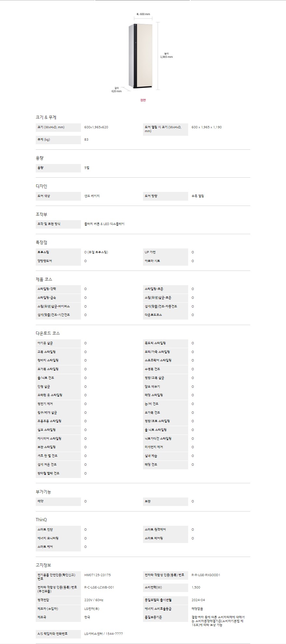
Task: Click the 디자인 section heading
Action: [41, 186]
